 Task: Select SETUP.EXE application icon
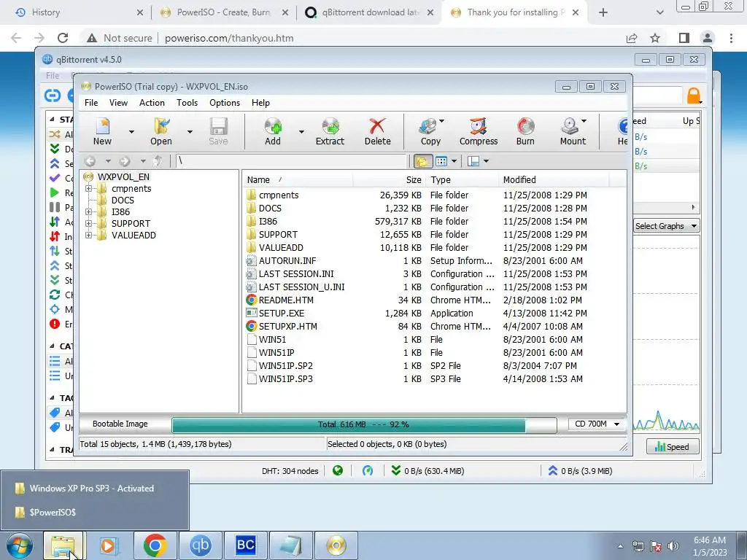coord(252,313)
